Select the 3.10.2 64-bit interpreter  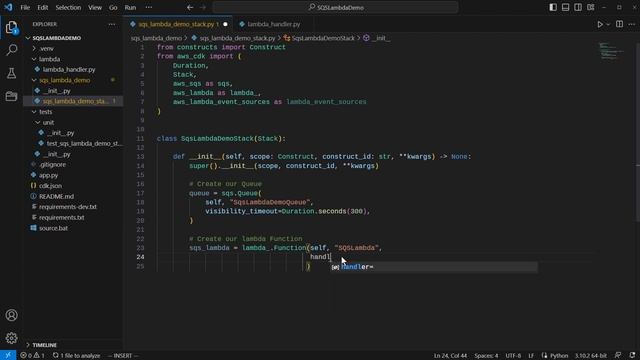(x=591, y=356)
